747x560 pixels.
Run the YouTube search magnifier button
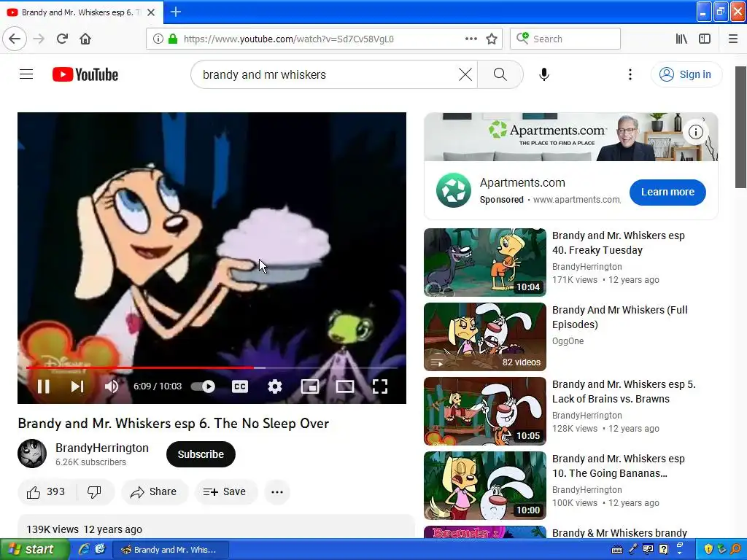500,74
